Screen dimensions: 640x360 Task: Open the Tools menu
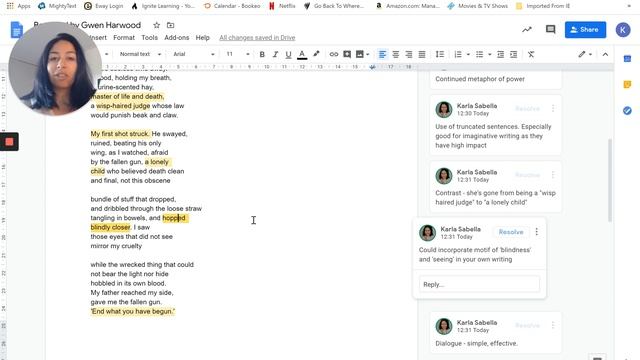149,38
